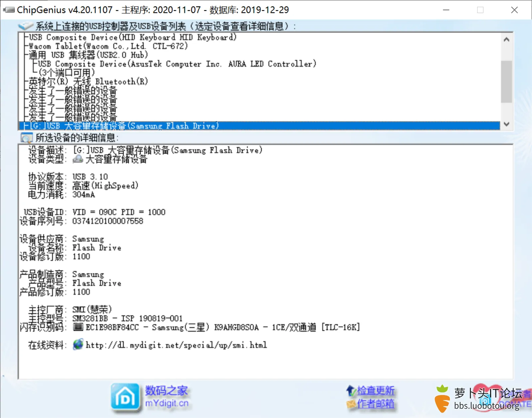Click the 设备描述 Samsung Flash Drive line
Image resolution: width=532 pixels, height=418 pixels.
click(168, 150)
